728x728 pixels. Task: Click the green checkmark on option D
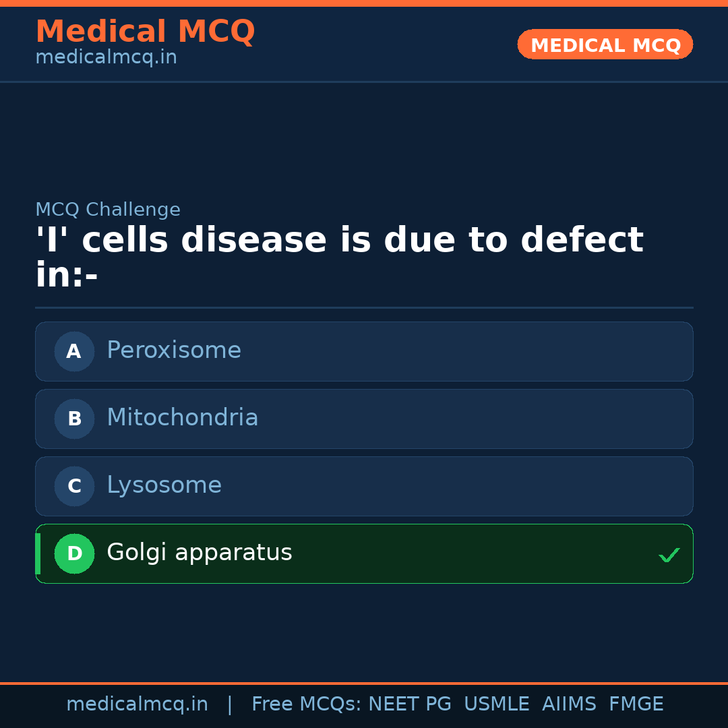tap(669, 554)
